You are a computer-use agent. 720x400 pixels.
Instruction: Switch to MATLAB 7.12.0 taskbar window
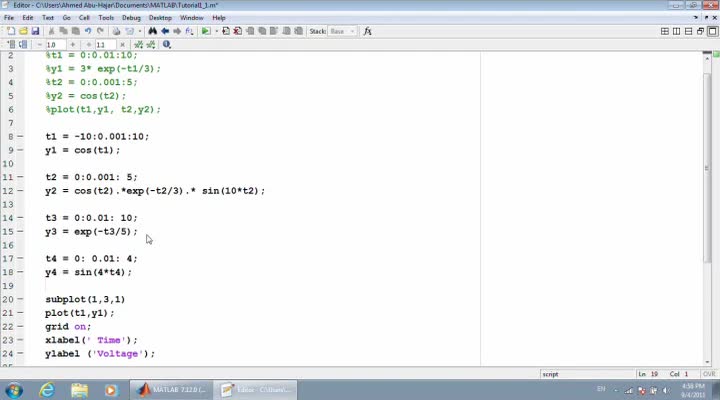point(171,390)
